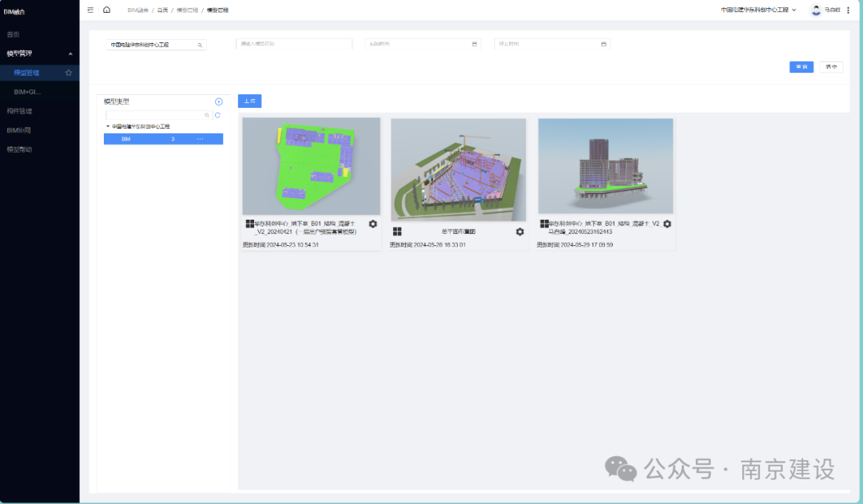This screenshot has width=863, height=504.
Task: Focus the end time date field
Action: [x=552, y=44]
